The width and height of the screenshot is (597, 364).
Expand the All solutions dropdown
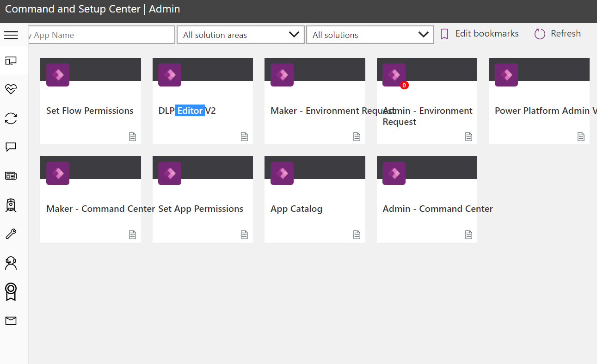[370, 34]
